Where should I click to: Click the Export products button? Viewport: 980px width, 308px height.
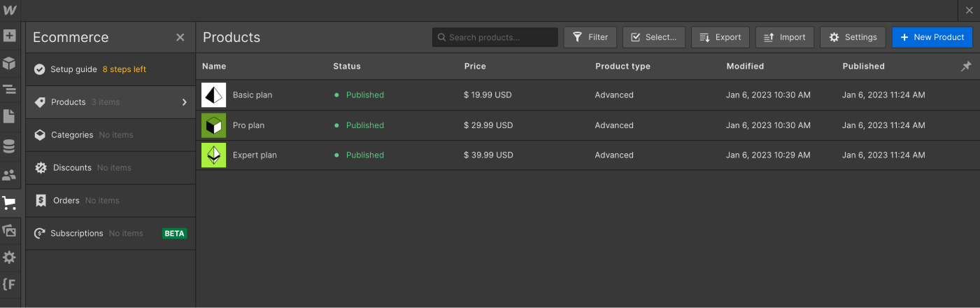pos(720,37)
